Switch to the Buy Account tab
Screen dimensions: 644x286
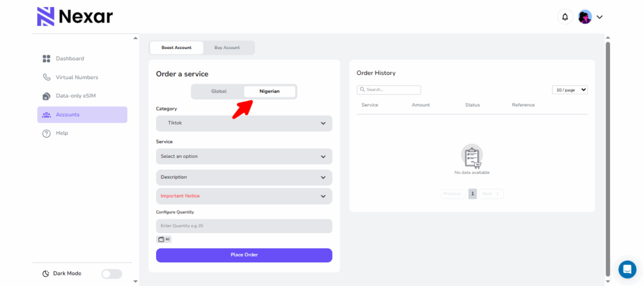(227, 48)
